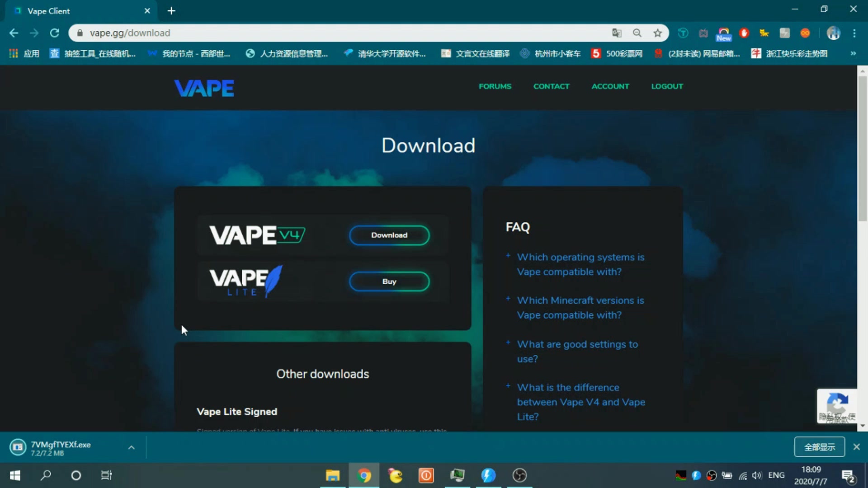Open Cortana circle icon
The width and height of the screenshot is (868, 488).
(x=76, y=475)
